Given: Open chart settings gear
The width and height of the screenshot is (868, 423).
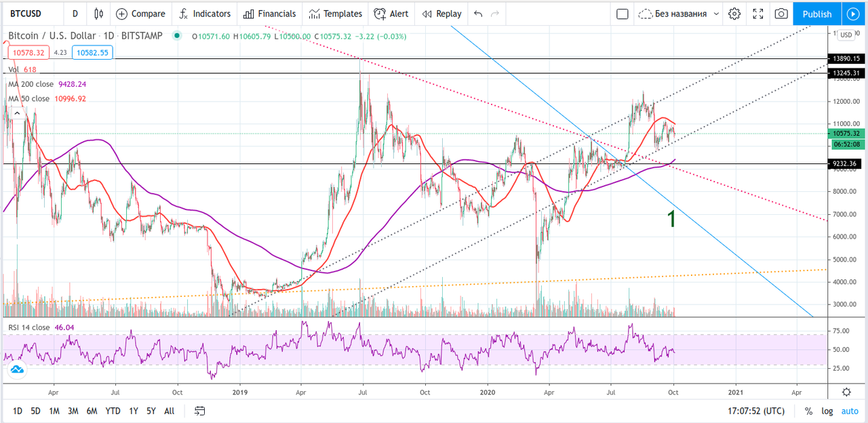Looking at the screenshot, I should tap(734, 14).
